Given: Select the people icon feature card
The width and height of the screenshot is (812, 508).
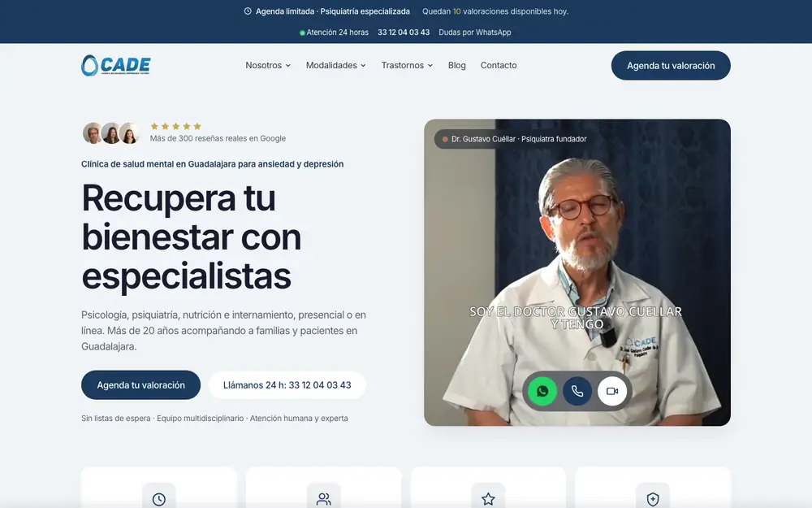Looking at the screenshot, I should click(324, 487).
